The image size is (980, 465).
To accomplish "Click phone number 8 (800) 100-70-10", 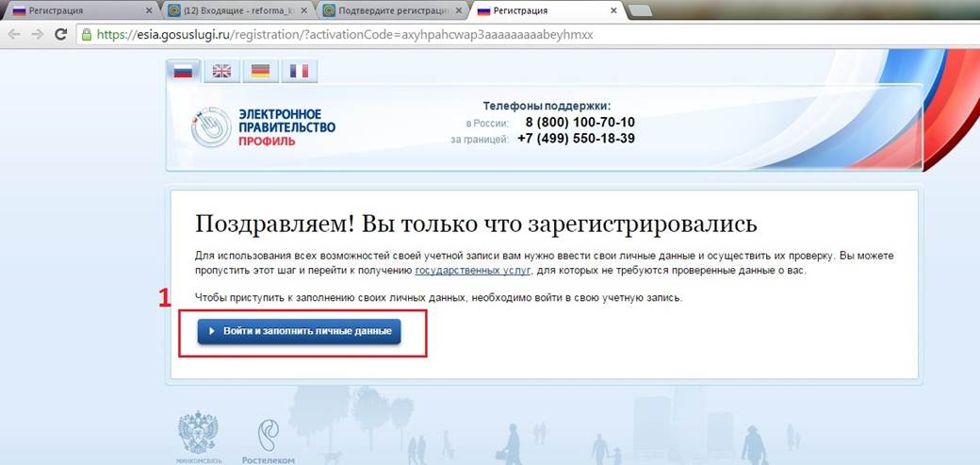I will (580, 122).
